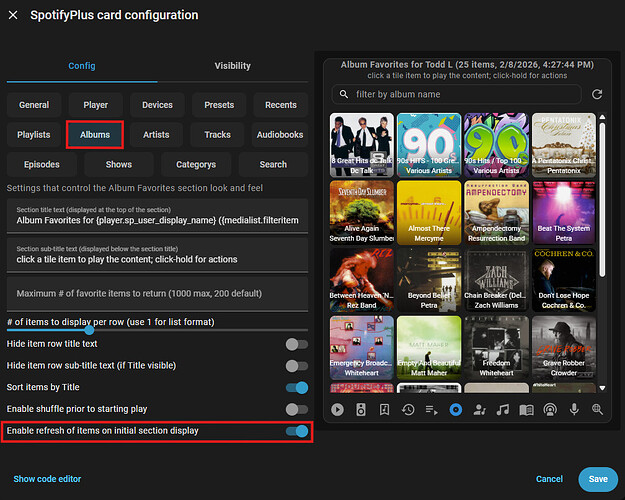The width and height of the screenshot is (625, 500).
Task: Play Don't Lose Hope by Cochren & Co.
Action: [x=564, y=280]
